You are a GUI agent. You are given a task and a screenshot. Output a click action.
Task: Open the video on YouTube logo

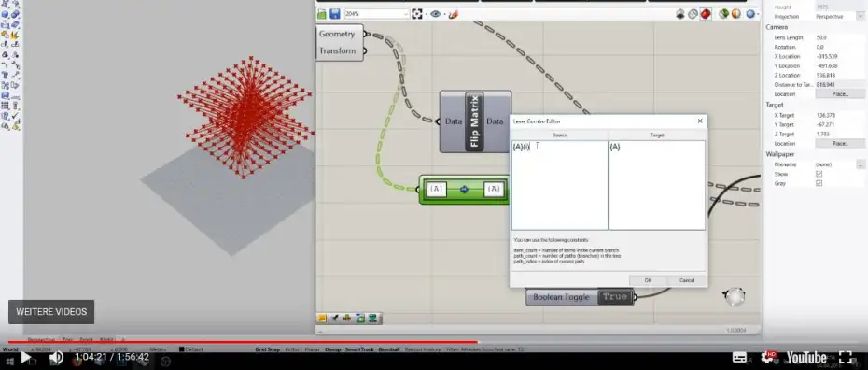click(806, 358)
